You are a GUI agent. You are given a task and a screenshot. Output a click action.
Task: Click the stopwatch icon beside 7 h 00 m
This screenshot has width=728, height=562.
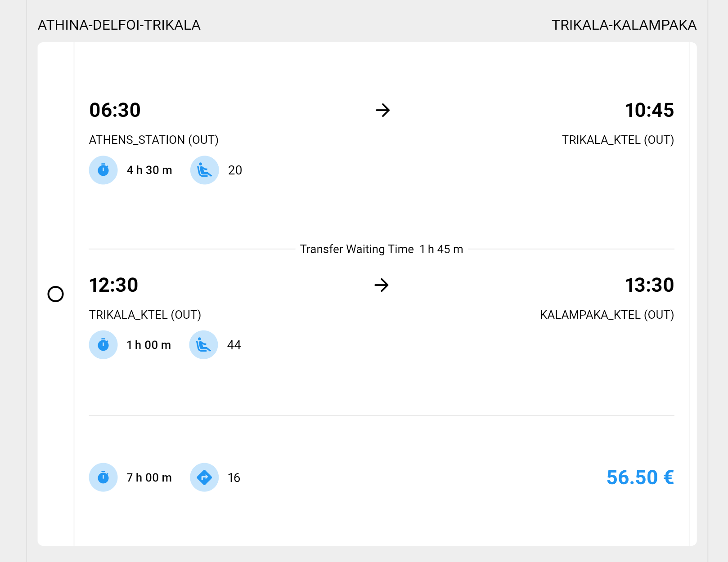[x=103, y=477]
